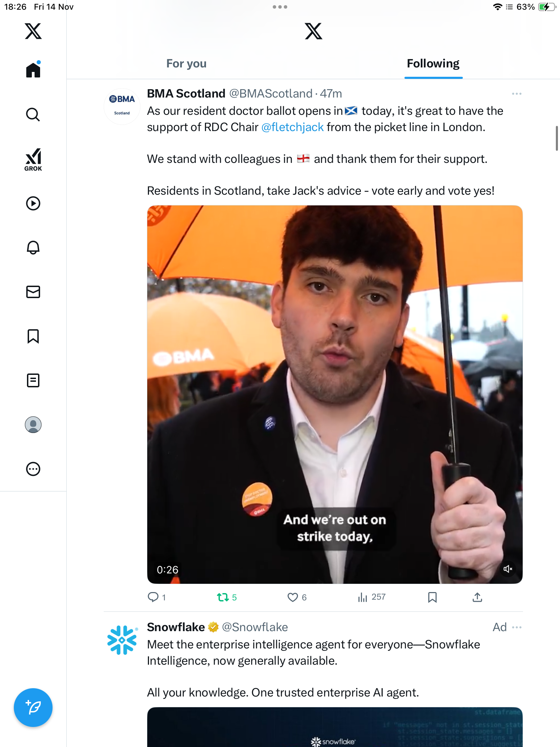Image resolution: width=560 pixels, height=747 pixels.
Task: Open more options on Snowflake ad
Action: coord(516,627)
